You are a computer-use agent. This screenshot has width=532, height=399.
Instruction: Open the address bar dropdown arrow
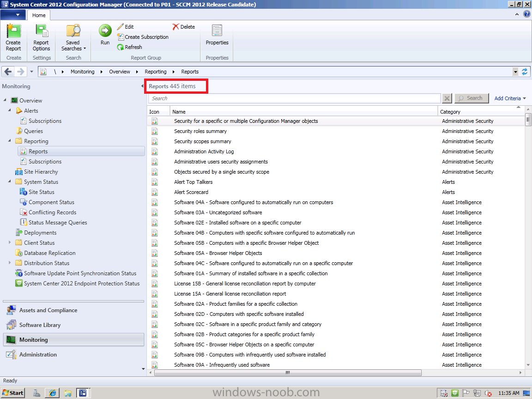(515, 72)
